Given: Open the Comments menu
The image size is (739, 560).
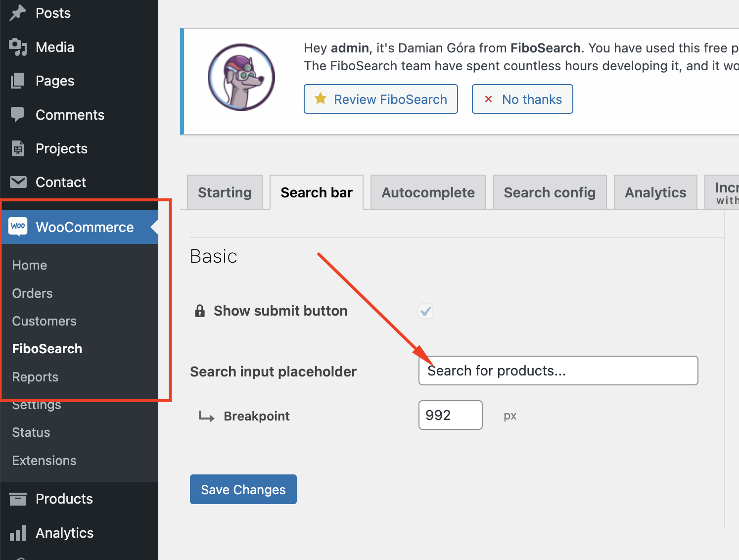Looking at the screenshot, I should (x=79, y=115).
